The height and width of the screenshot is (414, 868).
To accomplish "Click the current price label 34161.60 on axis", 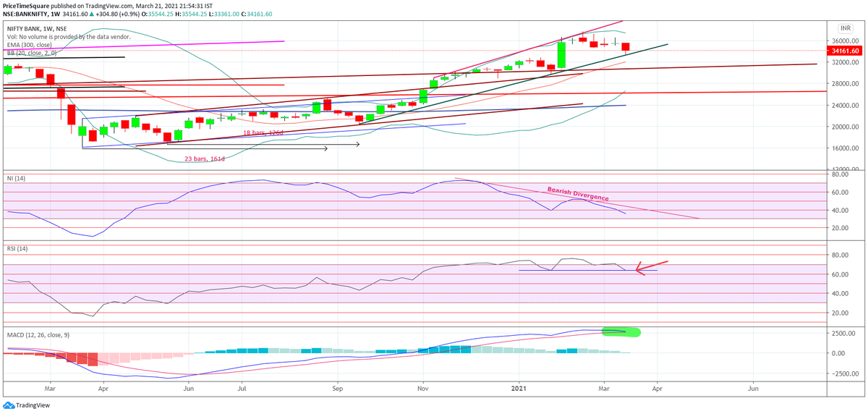I will 845,51.
